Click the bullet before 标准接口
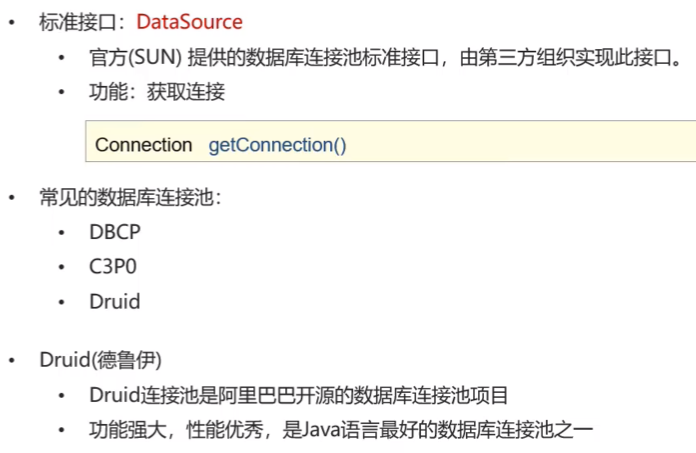 tap(12, 22)
